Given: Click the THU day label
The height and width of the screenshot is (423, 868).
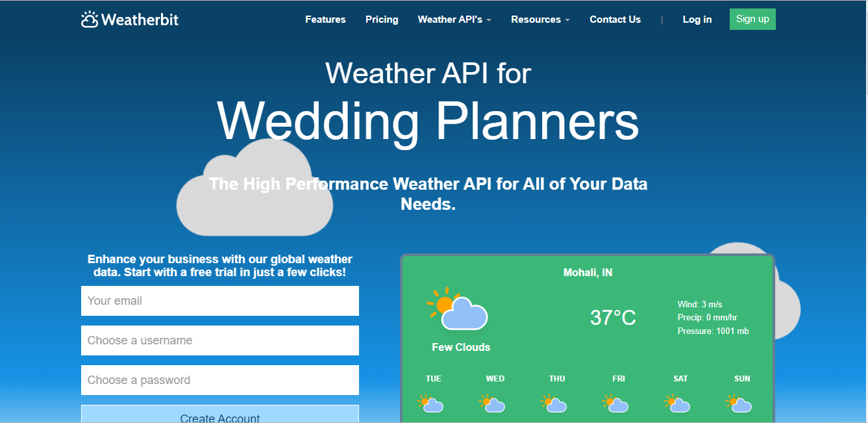Looking at the screenshot, I should pos(557,379).
